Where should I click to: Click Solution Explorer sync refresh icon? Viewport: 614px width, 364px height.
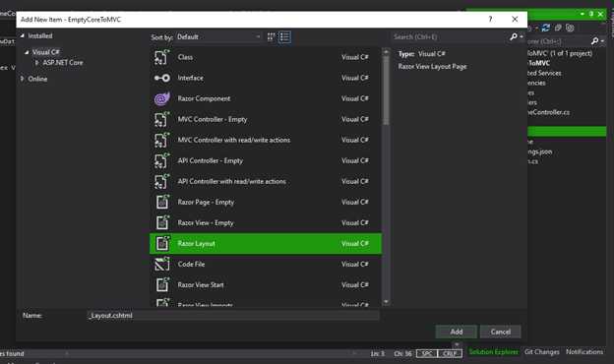(x=546, y=28)
